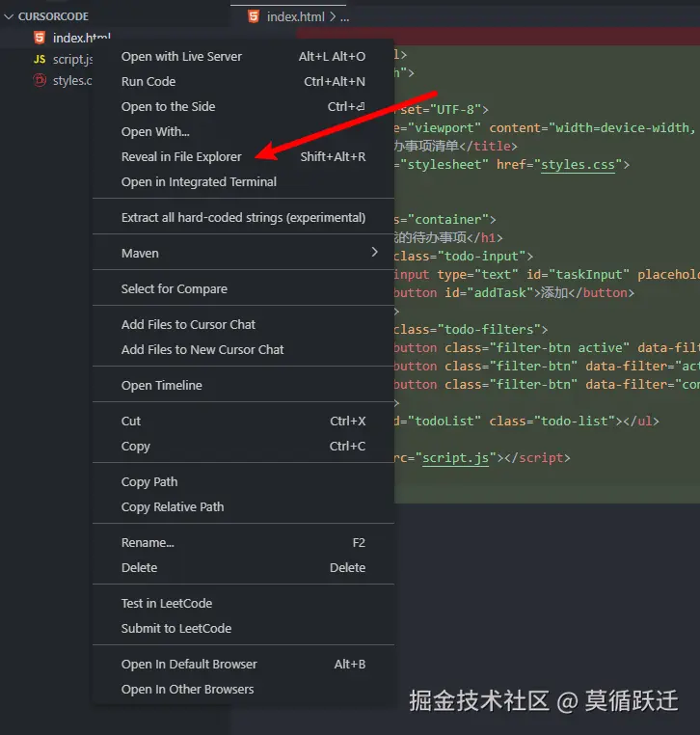The image size is (700, 735).
Task: Choose Open Timeline
Action: pos(243,385)
